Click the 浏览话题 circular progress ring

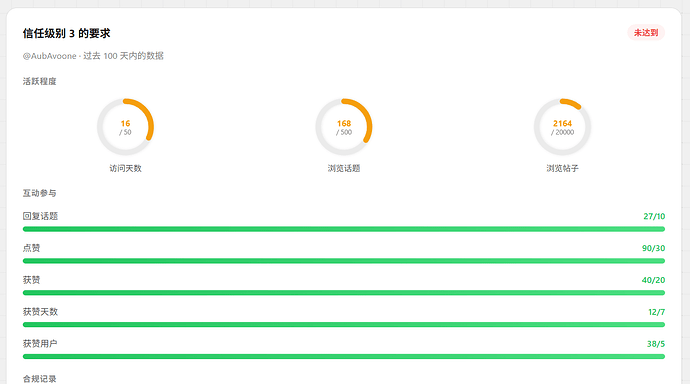344,127
